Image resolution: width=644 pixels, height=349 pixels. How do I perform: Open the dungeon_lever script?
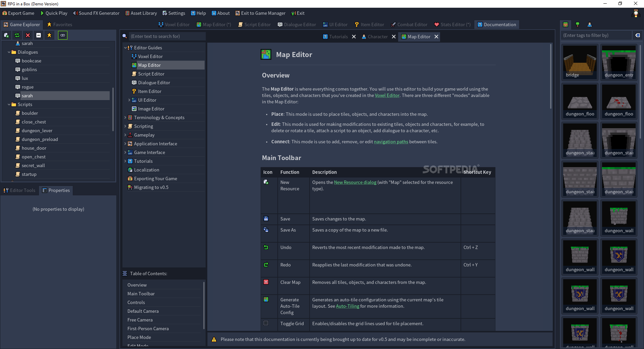click(x=37, y=131)
